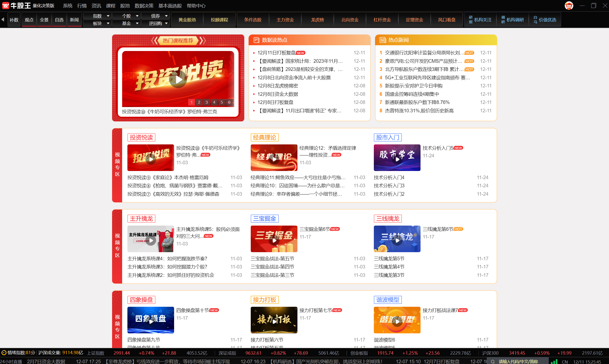
Task: Click the left arrow toolbar collapse icon
Action: pos(3,19)
